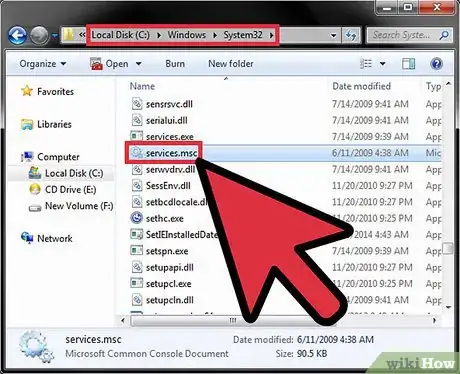Click the vertical scrollbar up arrow

(448, 84)
